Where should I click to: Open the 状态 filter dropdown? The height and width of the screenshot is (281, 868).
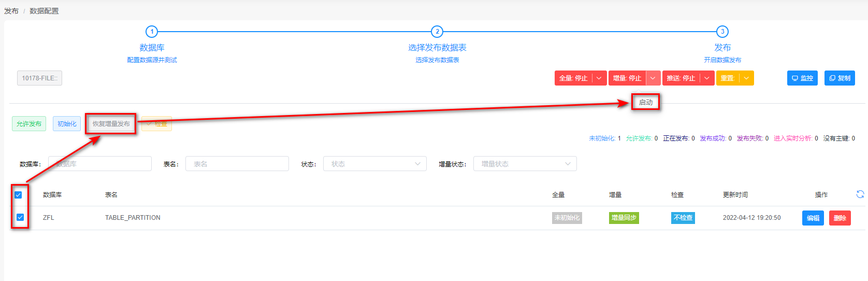coord(375,164)
